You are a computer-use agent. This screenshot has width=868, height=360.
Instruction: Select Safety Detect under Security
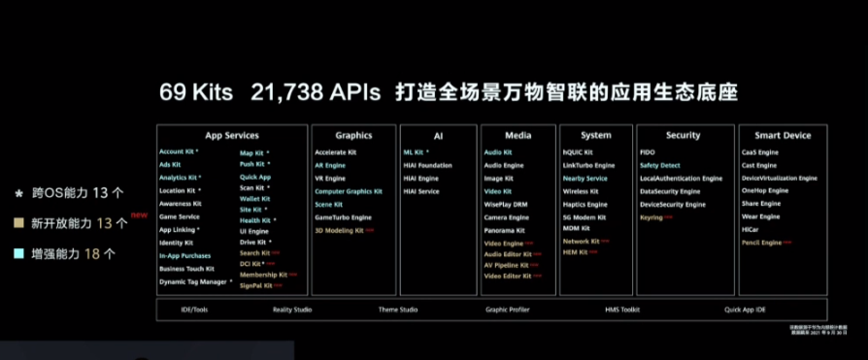click(x=660, y=165)
